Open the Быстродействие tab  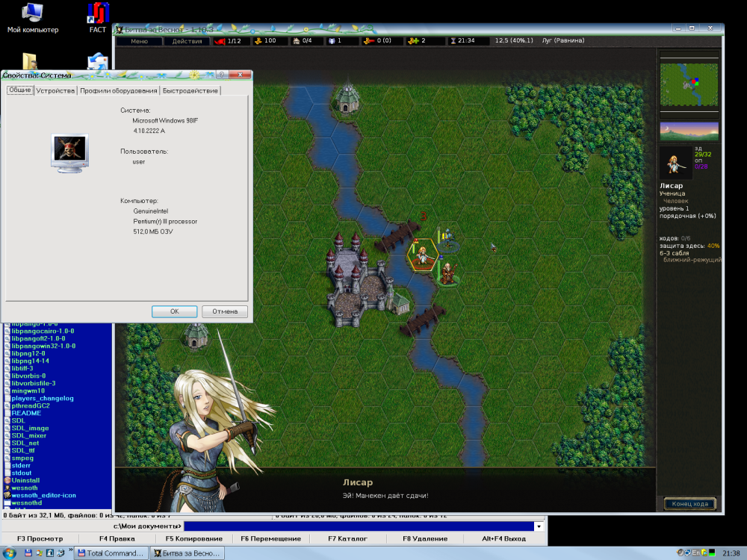190,90
